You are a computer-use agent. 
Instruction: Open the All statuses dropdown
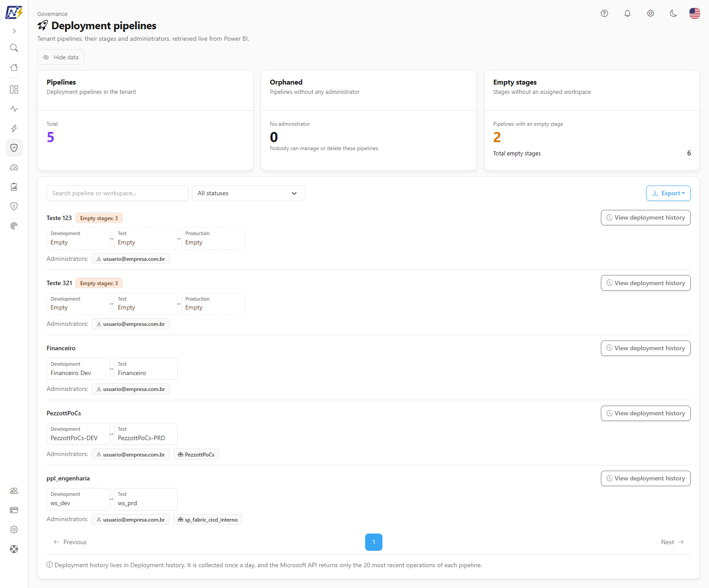pos(249,193)
